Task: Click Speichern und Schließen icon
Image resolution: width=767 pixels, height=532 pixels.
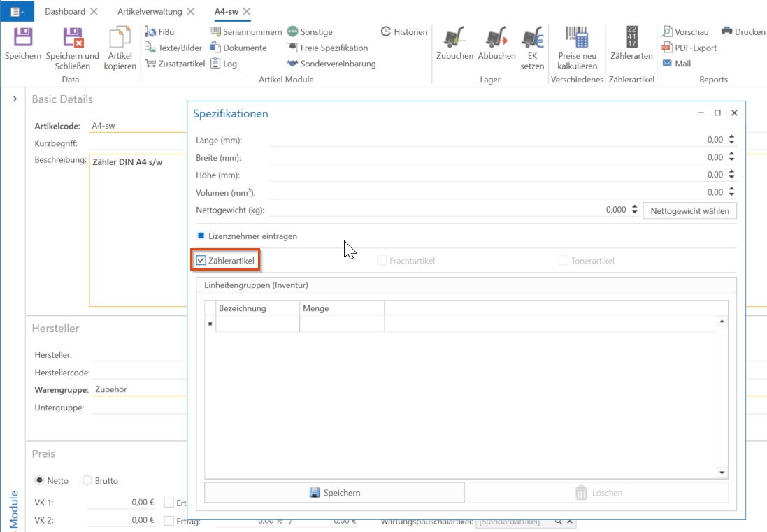Action: 73,37
